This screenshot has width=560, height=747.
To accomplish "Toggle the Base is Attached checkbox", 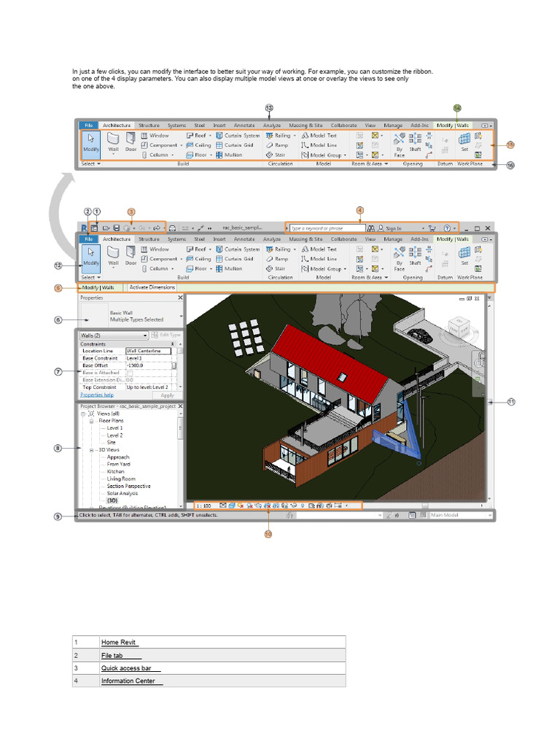I will coord(130,373).
